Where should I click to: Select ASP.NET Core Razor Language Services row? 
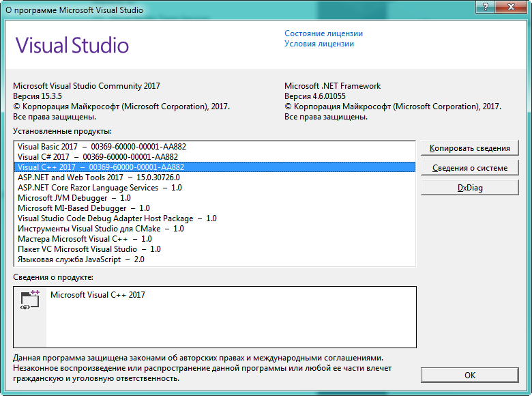[214, 188]
